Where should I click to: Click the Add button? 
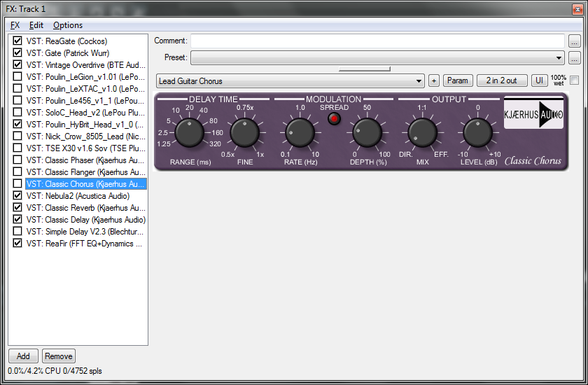[23, 356]
